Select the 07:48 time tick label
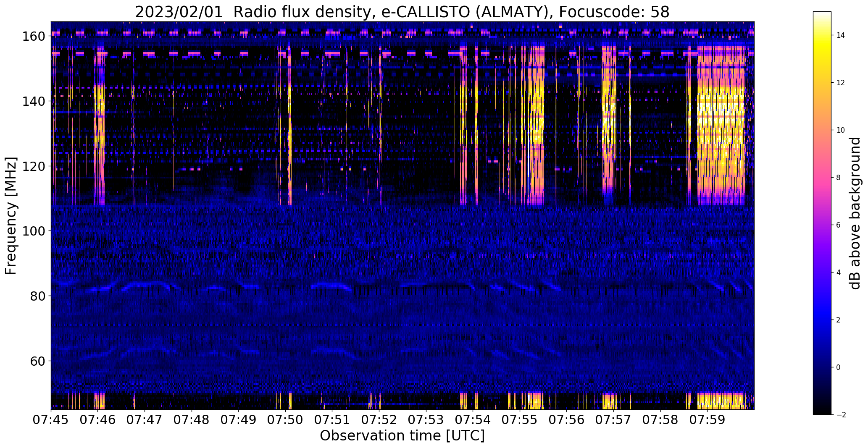 click(x=192, y=419)
